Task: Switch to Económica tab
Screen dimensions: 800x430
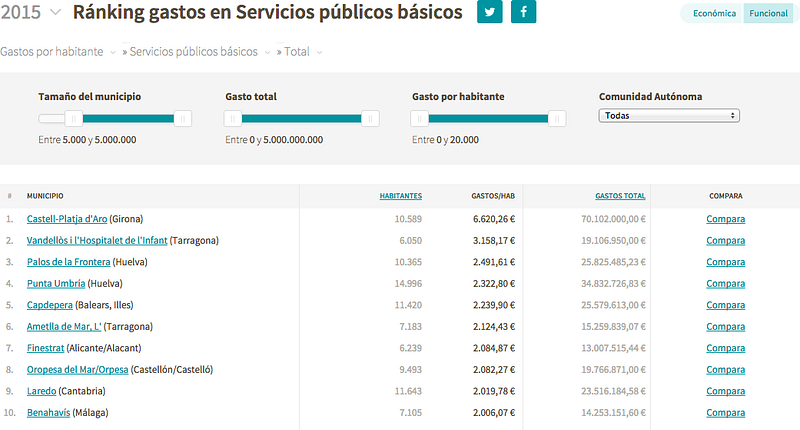Action: click(x=714, y=13)
